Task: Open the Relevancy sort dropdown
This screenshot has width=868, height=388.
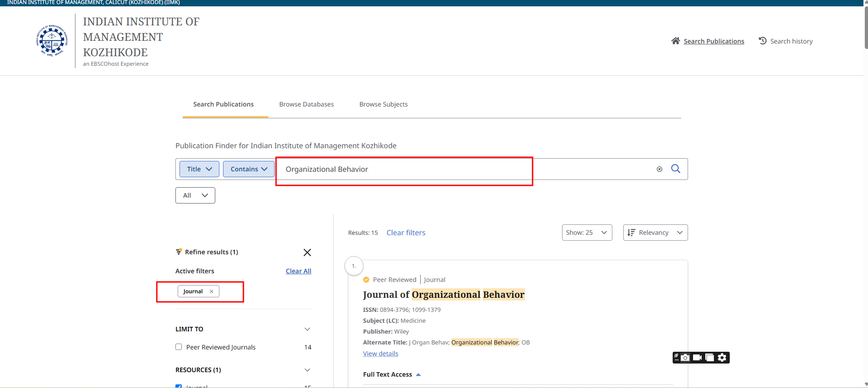Action: [x=655, y=233]
